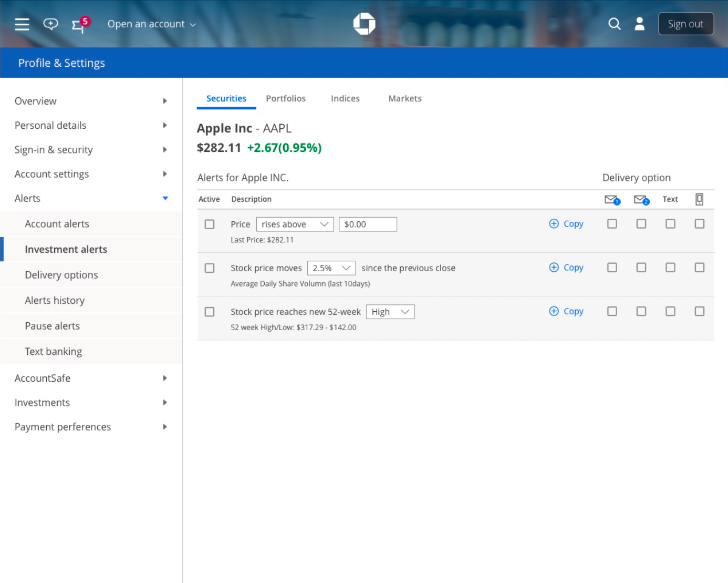728x583 pixels.
Task: Click plus icon beside Copy in Stock price moves row
Action: 554,267
